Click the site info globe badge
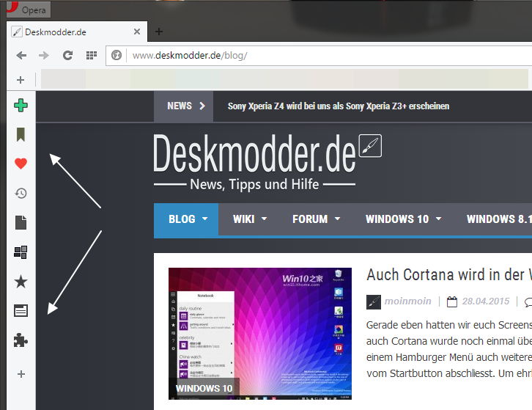This screenshot has width=532, height=410. coord(117,55)
